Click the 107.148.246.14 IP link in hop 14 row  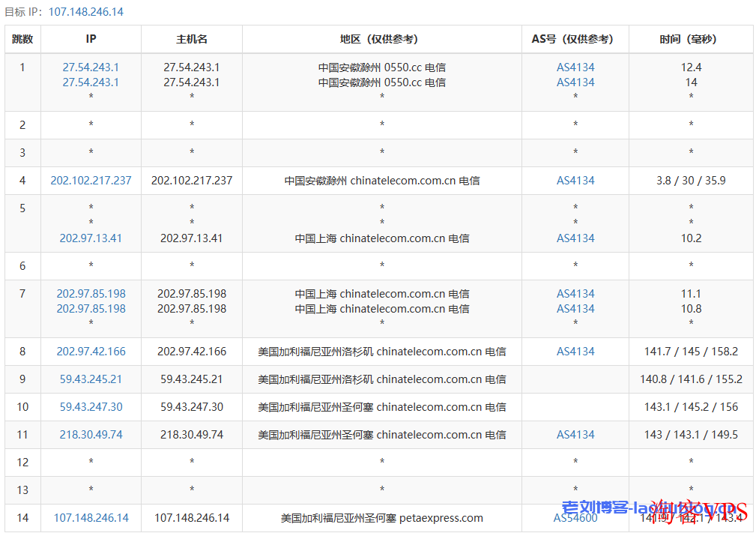[x=91, y=518]
